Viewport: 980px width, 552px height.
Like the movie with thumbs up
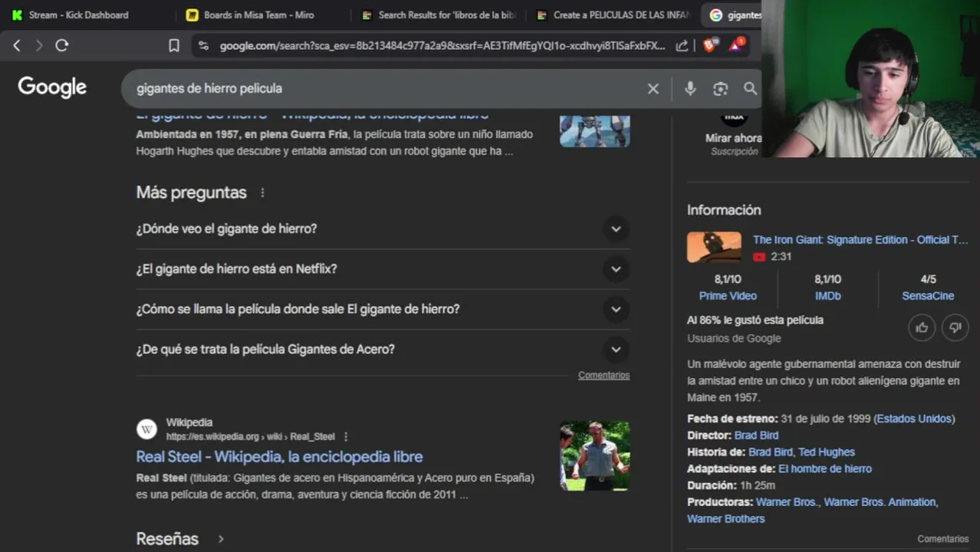point(922,328)
